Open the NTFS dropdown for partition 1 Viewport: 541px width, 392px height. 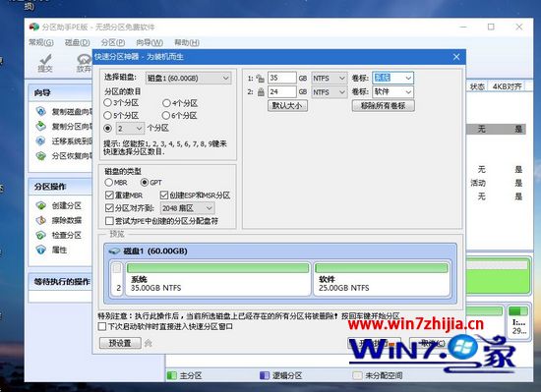coord(329,79)
